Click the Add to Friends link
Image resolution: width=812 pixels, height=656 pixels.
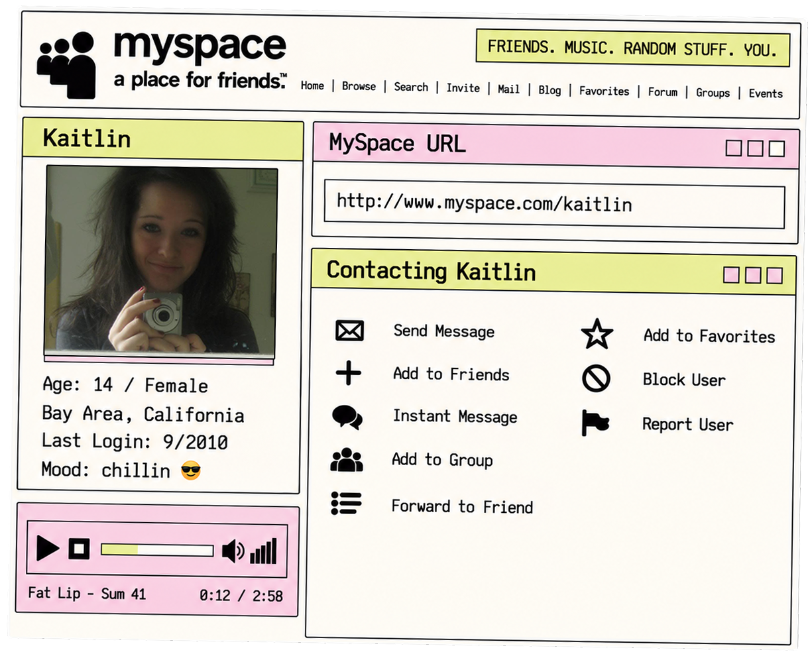[x=451, y=374]
